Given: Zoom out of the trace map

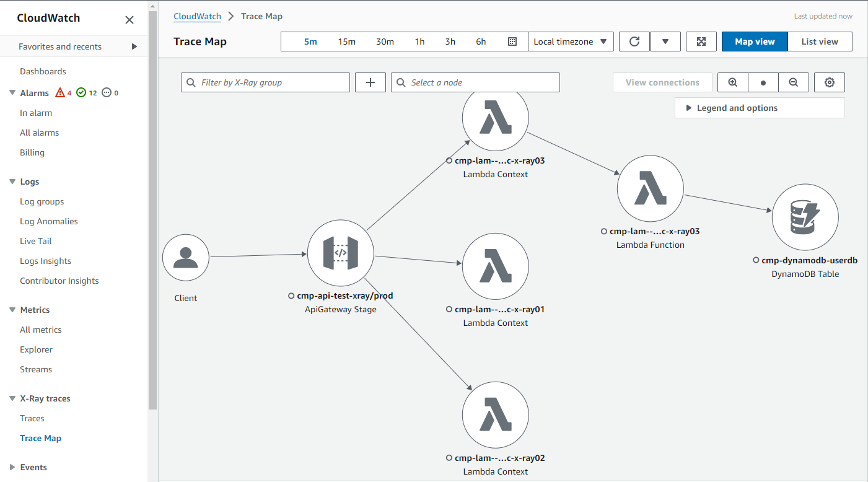Looking at the screenshot, I should (x=793, y=82).
